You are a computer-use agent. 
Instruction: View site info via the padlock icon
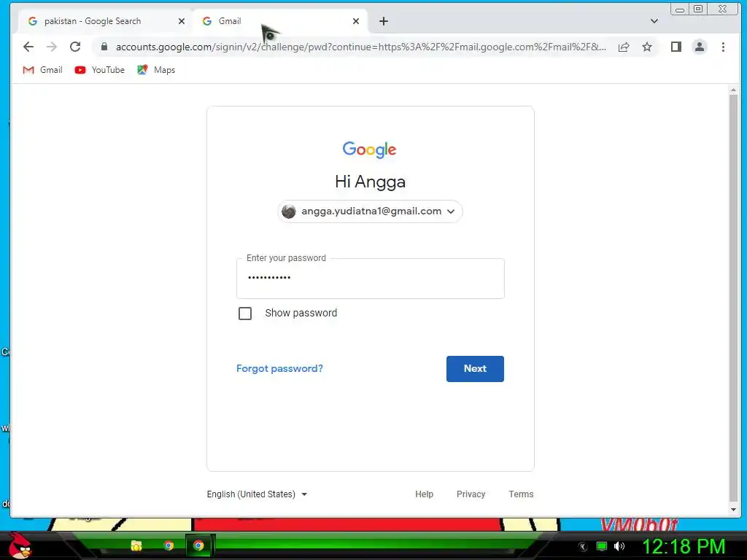pyautogui.click(x=104, y=47)
